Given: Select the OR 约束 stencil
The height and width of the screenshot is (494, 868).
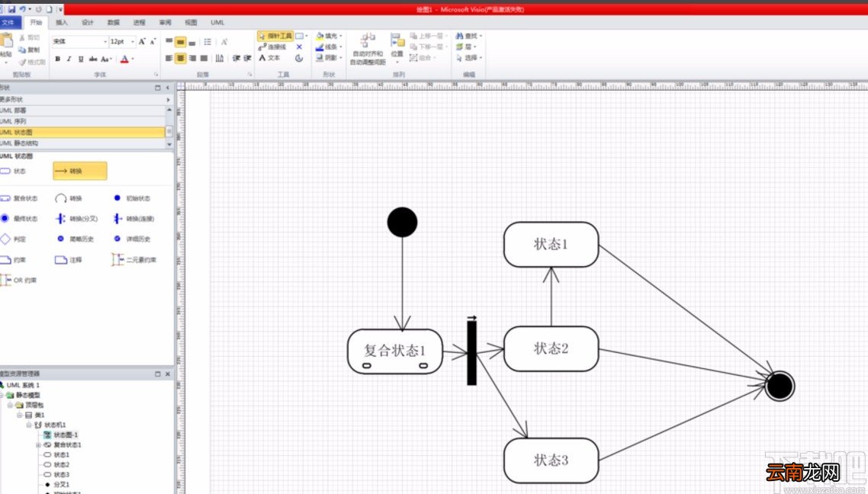Looking at the screenshot, I should coord(18,280).
